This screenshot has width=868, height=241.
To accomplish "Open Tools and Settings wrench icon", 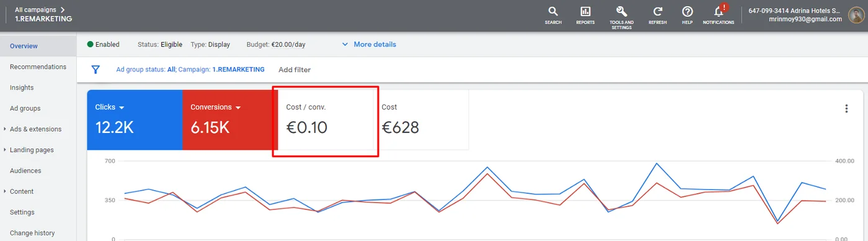I will click(621, 12).
